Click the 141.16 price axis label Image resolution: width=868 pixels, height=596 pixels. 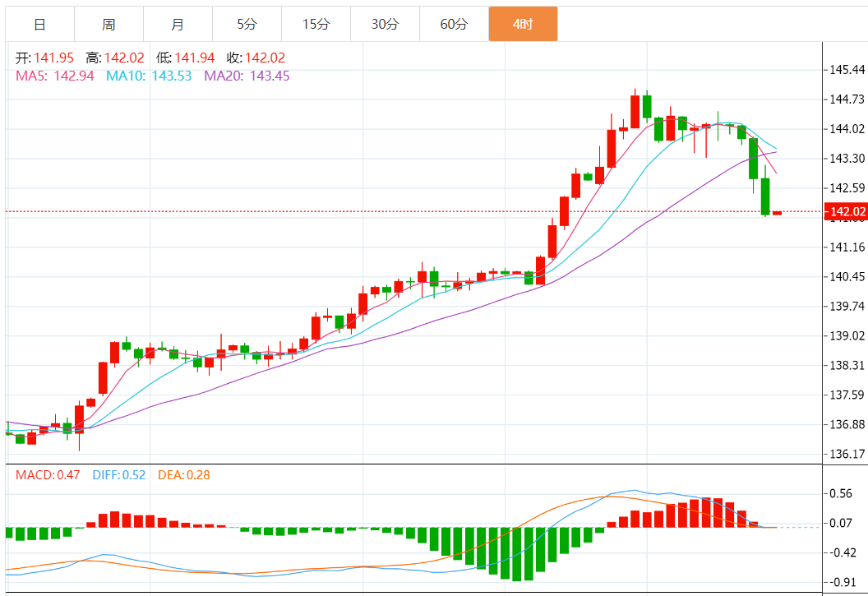click(x=847, y=247)
